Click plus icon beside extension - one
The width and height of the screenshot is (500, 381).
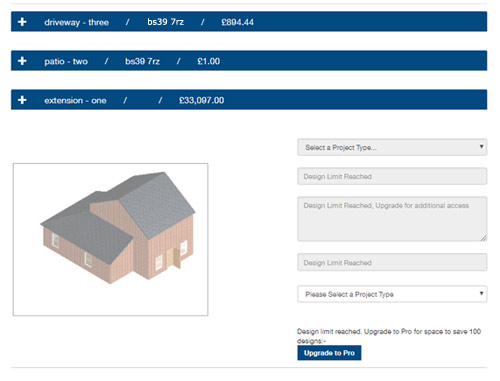(22, 100)
